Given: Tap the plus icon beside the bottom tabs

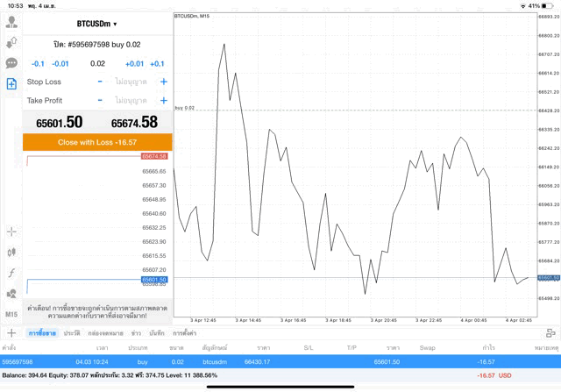Looking at the screenshot, I should pyautogui.click(x=11, y=333).
